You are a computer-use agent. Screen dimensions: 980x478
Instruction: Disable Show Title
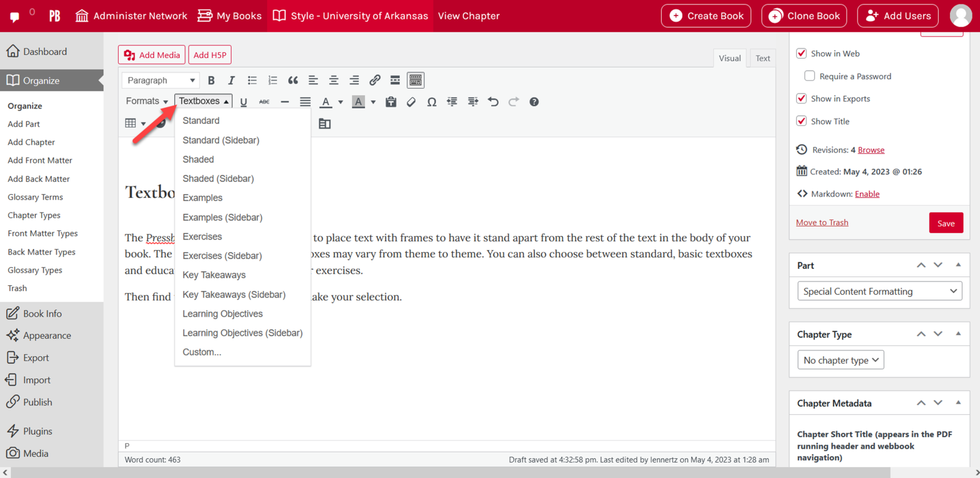[x=801, y=121]
